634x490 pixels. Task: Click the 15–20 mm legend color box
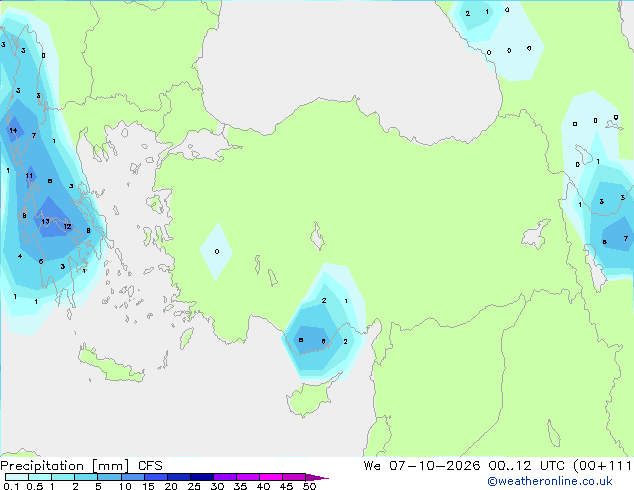tap(156, 477)
